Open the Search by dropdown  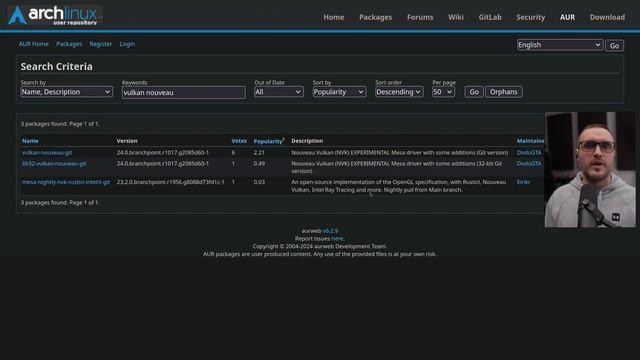[66, 92]
